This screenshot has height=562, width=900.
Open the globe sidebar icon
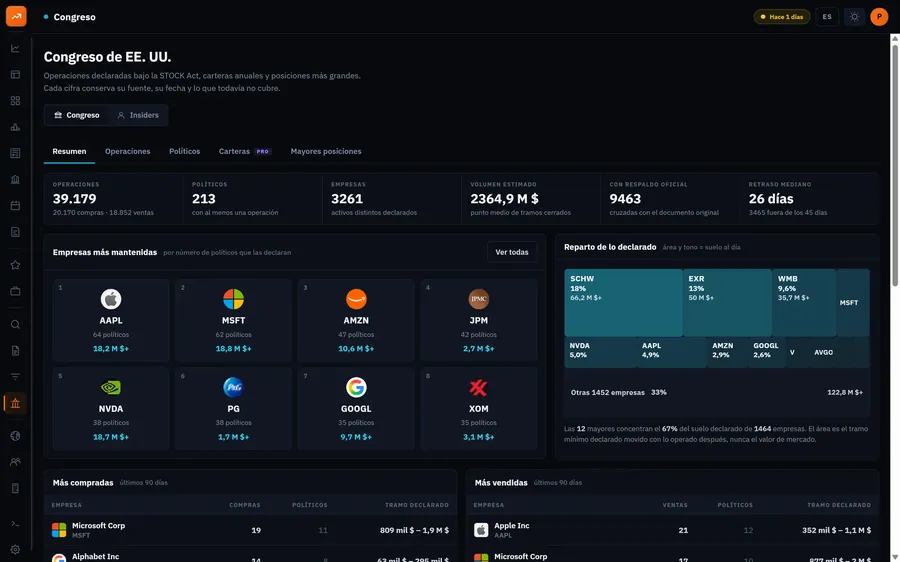tap(15, 436)
